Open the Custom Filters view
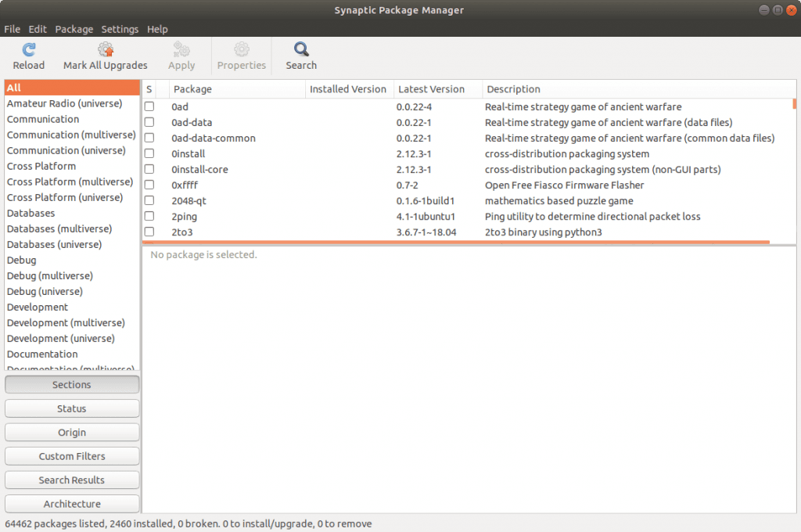801x532 pixels. [71, 455]
